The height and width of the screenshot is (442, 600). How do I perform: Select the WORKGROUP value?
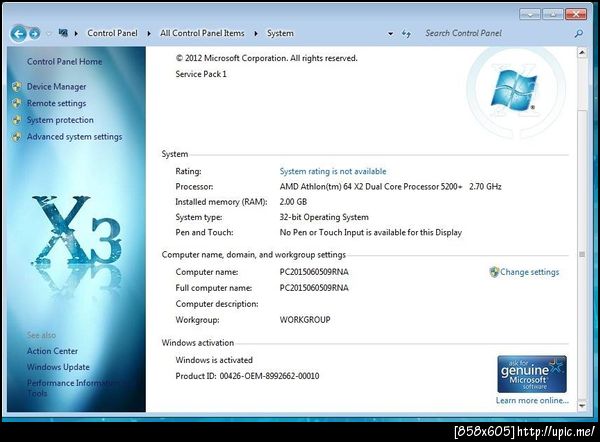(305, 320)
